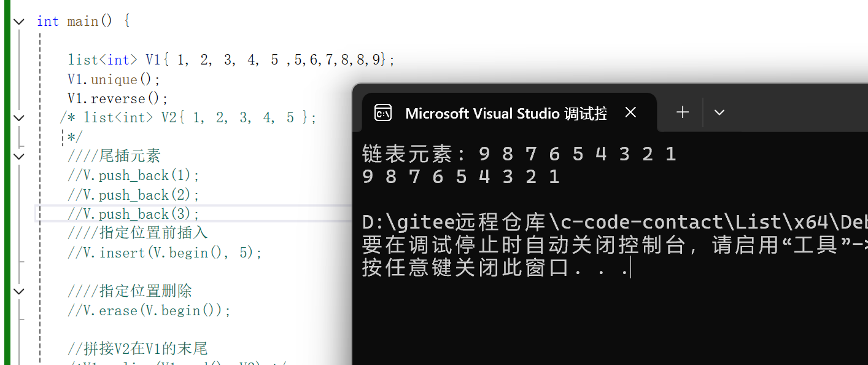
Task: Click the list<int> V1 declaration line
Action: point(231,60)
